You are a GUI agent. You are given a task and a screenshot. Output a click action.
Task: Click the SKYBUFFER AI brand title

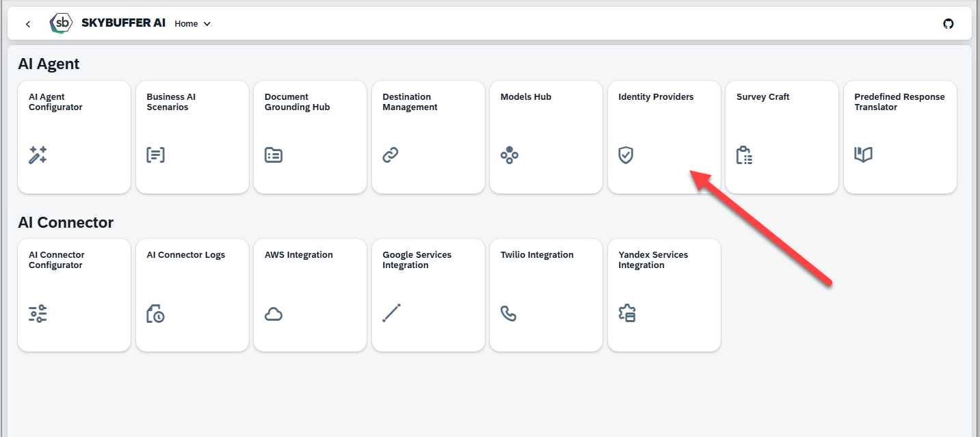pyautogui.click(x=123, y=23)
